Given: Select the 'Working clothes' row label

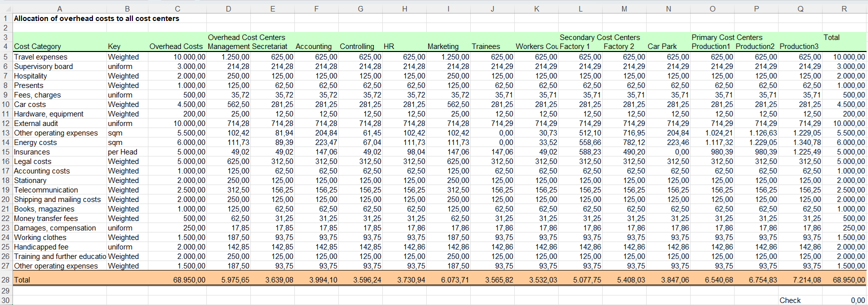Looking at the screenshot, I should [x=40, y=237].
